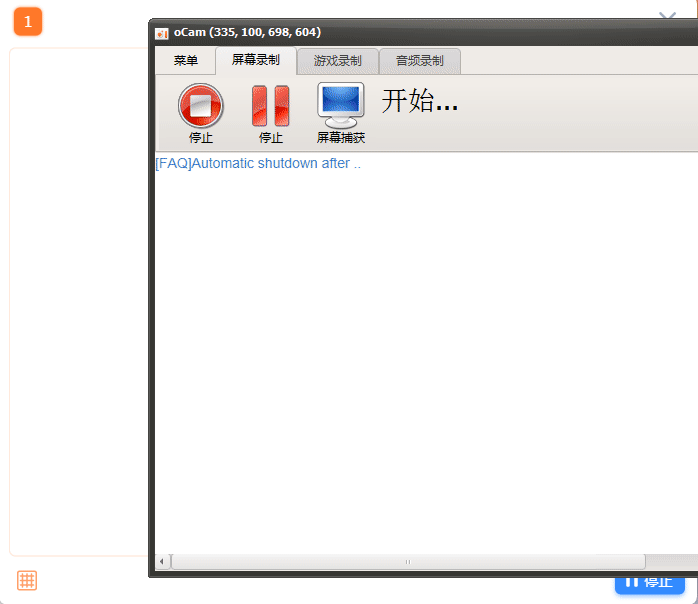Switch to the 音频录制 tab
The height and width of the screenshot is (604, 698).
420,61
